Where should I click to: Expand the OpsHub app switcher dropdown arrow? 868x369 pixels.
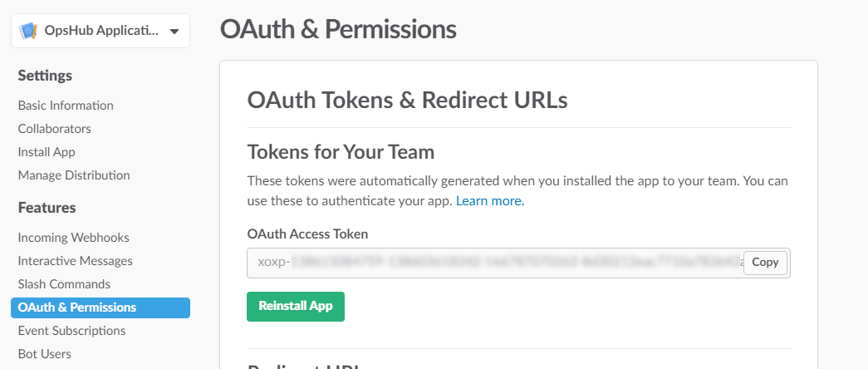click(174, 32)
